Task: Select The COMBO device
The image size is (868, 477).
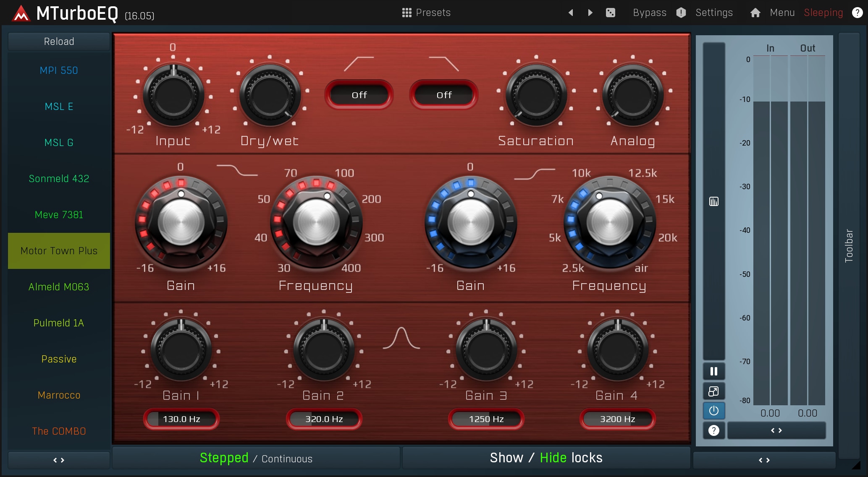Action: [x=59, y=431]
